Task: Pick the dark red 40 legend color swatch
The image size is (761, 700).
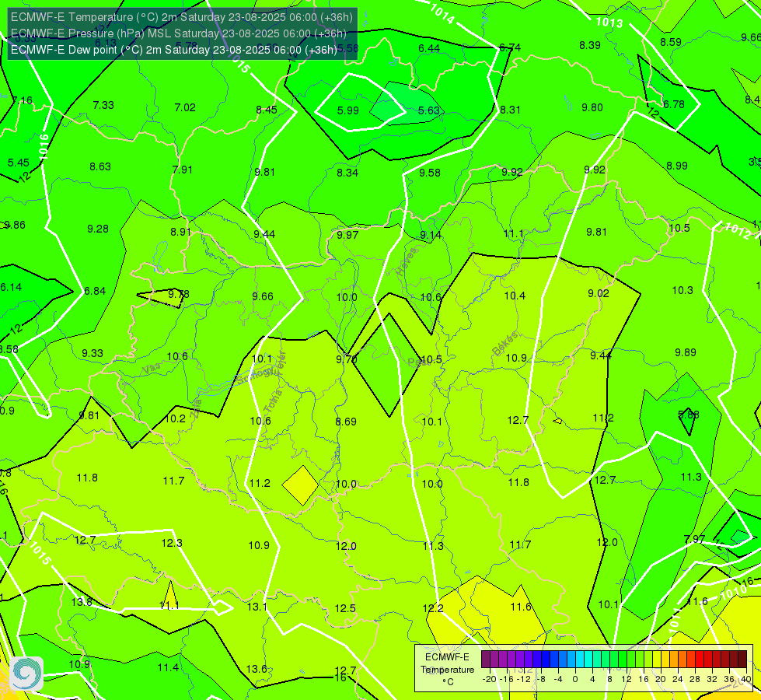Action: [x=742, y=660]
